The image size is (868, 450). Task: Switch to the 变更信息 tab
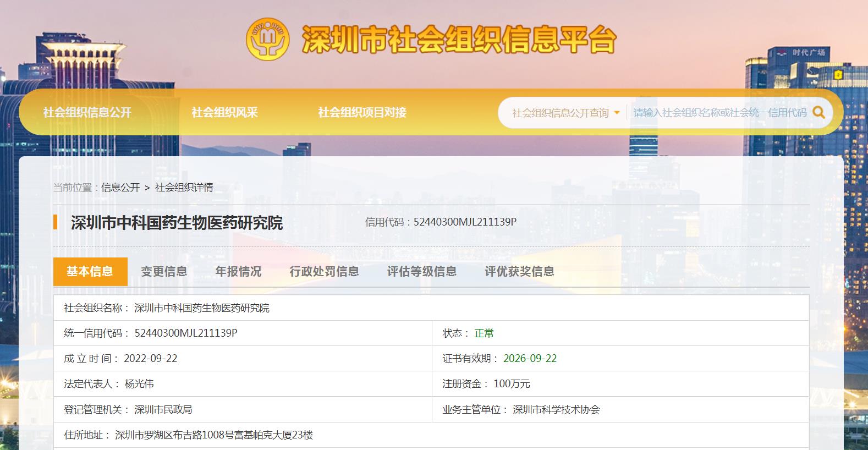coord(164,271)
